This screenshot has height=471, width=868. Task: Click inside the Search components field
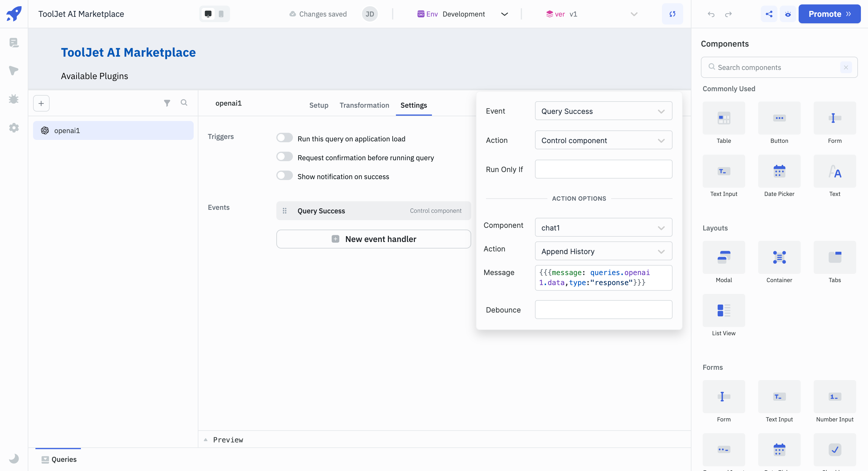(775, 67)
